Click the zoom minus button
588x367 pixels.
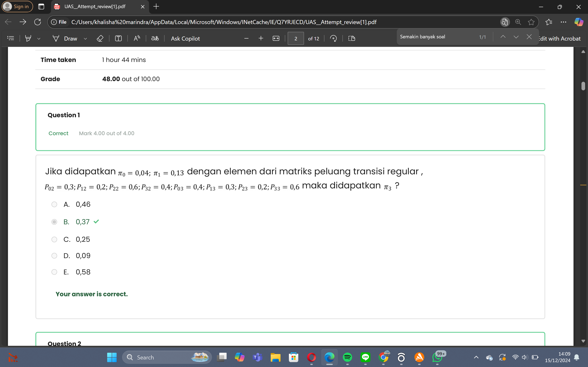tap(246, 38)
